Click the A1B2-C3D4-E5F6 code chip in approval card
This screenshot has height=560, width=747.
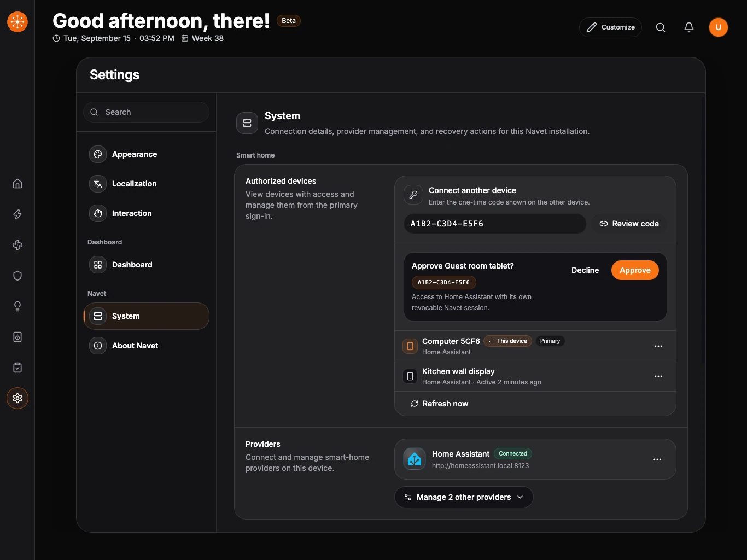tap(443, 282)
